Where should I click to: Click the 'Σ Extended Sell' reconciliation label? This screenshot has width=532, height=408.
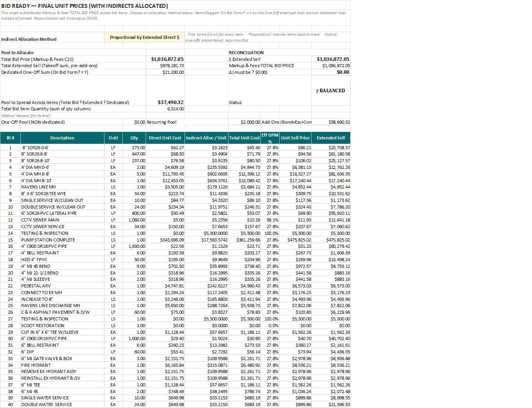click(x=245, y=59)
